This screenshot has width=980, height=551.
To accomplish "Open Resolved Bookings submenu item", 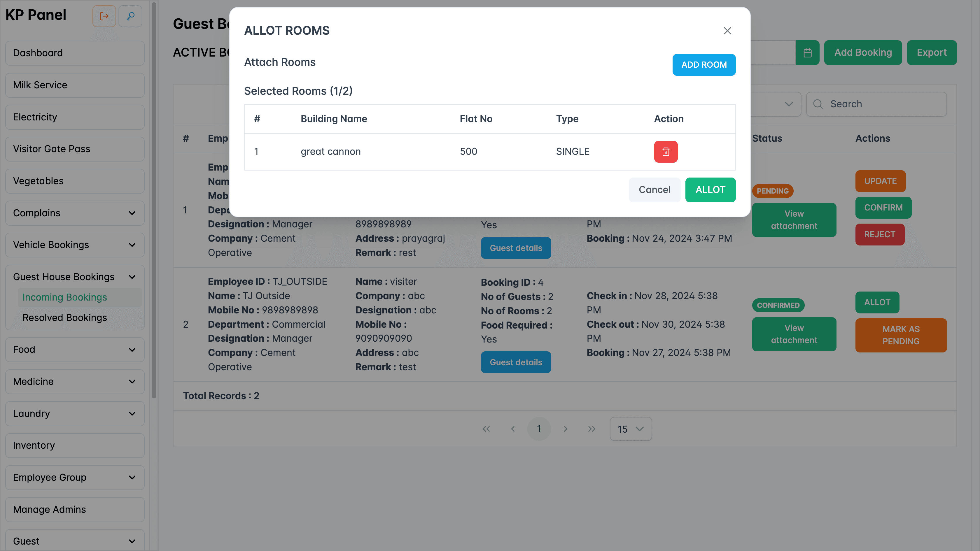I will point(65,317).
